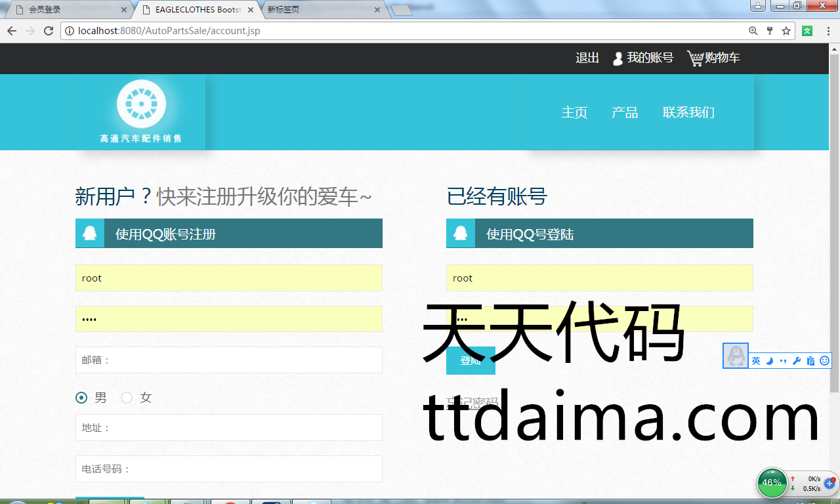
Task: Open the zoom magnifier in address bar
Action: click(x=753, y=31)
